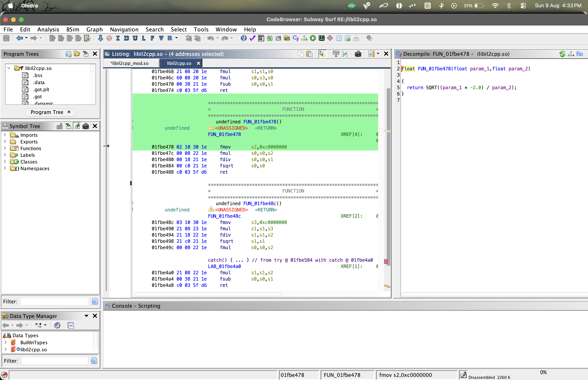Open the Function Graph toolbar icon
The width and height of the screenshot is (588, 380).
tap(304, 38)
